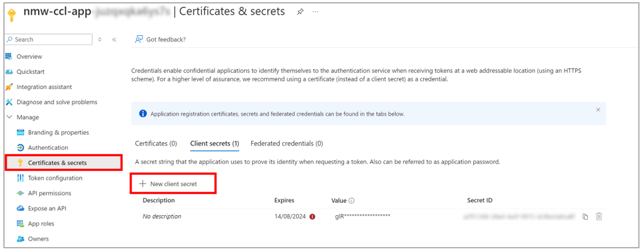
Task: Delete the client secret with trash icon
Action: [x=599, y=216]
